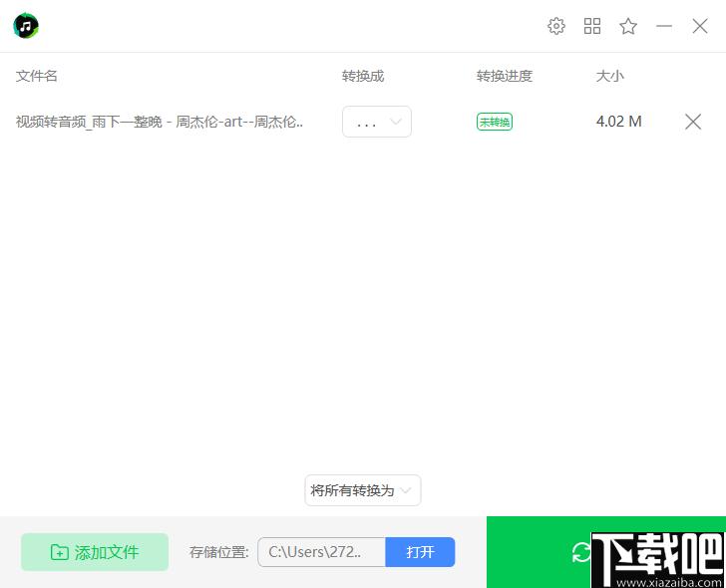Click the blue 打开 button

[420, 552]
